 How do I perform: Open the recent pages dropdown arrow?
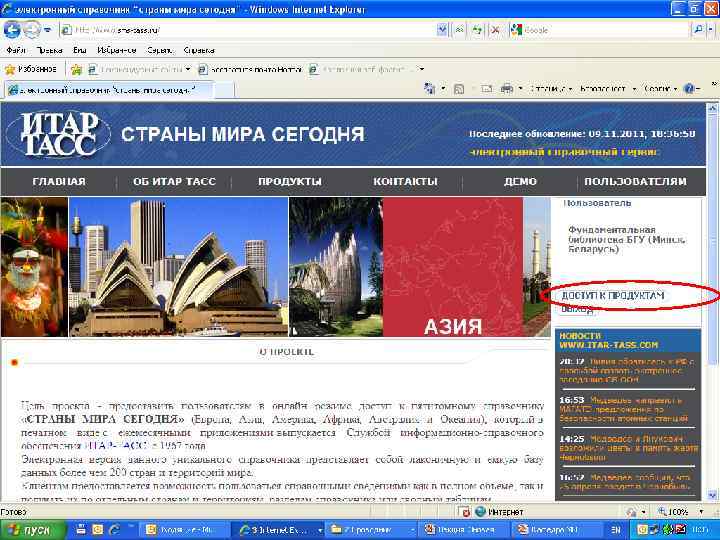click(x=48, y=31)
